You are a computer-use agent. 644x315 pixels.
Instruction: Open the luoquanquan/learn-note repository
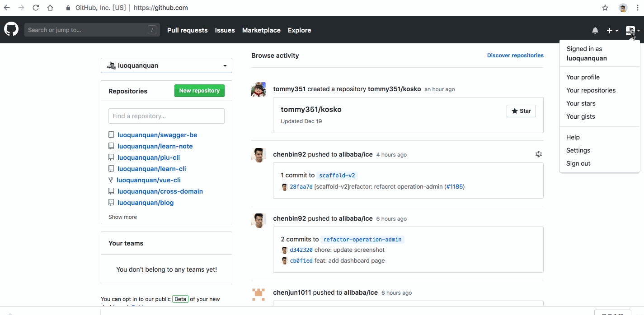tap(155, 146)
